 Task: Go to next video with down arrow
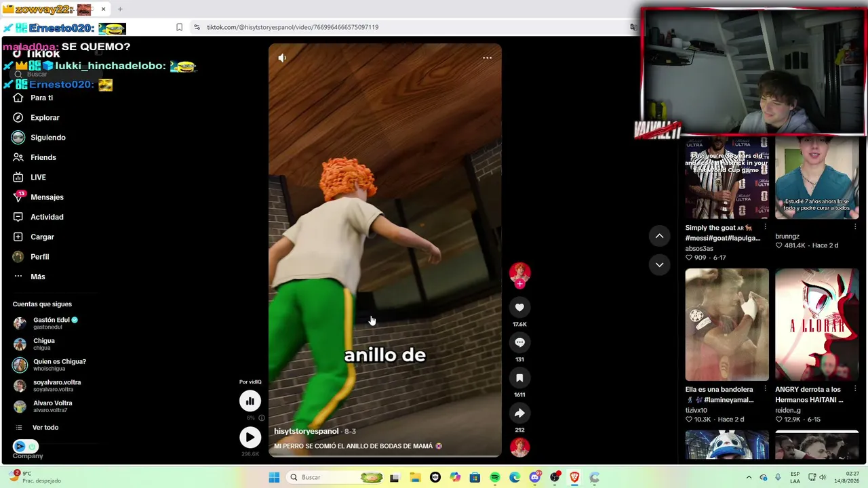(x=659, y=265)
